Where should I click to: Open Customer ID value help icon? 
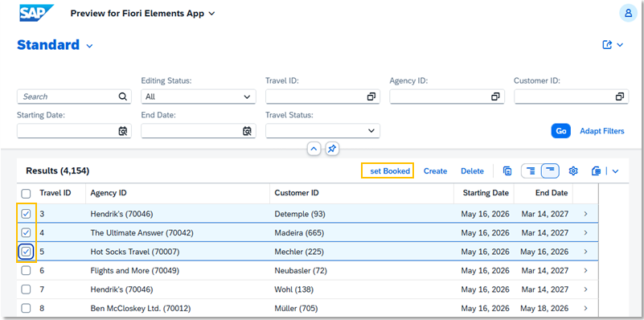pos(620,96)
